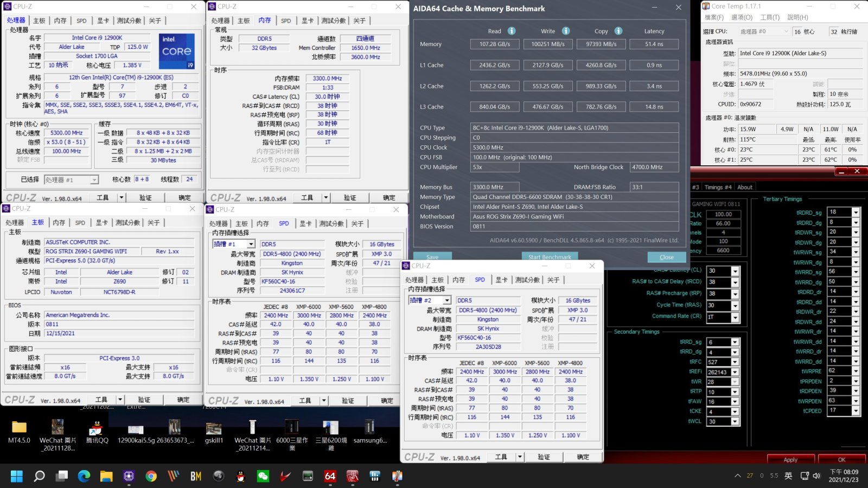Show hidden tray icons chevron
The image size is (868, 488).
pos(737,476)
